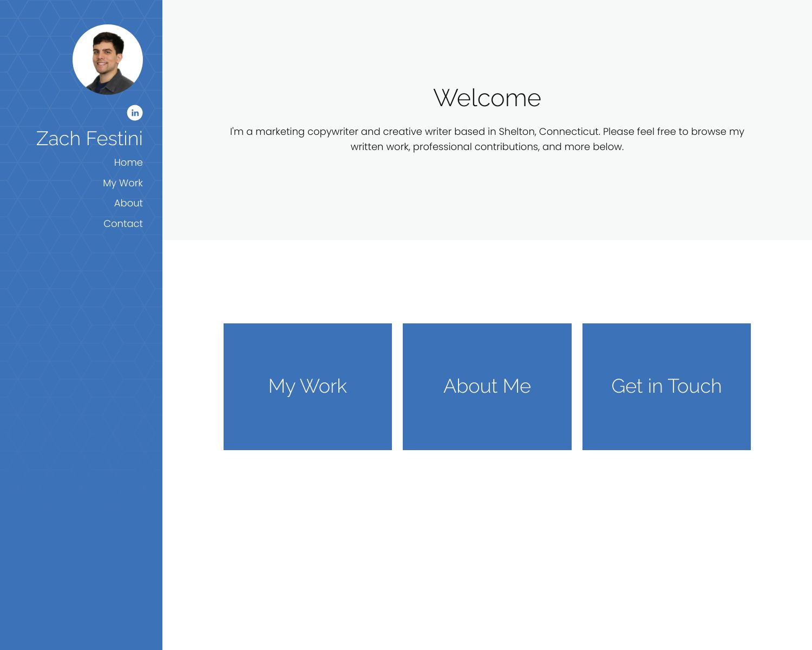Screen dimensions: 812x650
Task: Click the white content area below the tiles
Action: [x=487, y=542]
